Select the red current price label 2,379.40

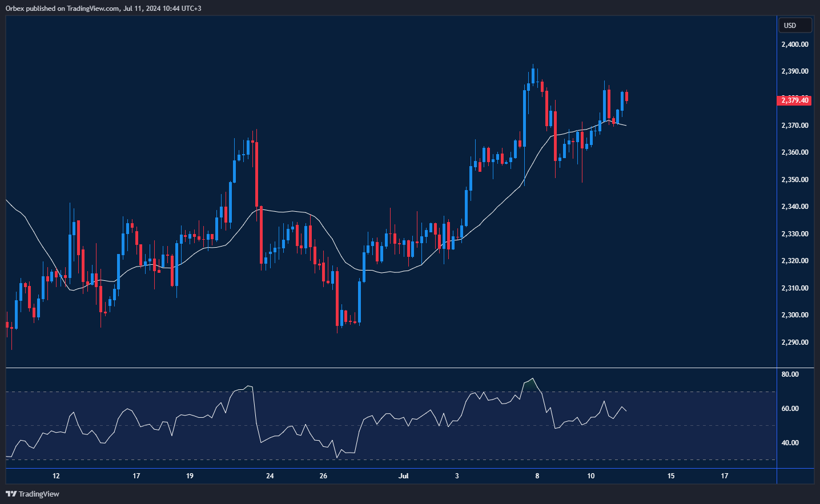795,100
